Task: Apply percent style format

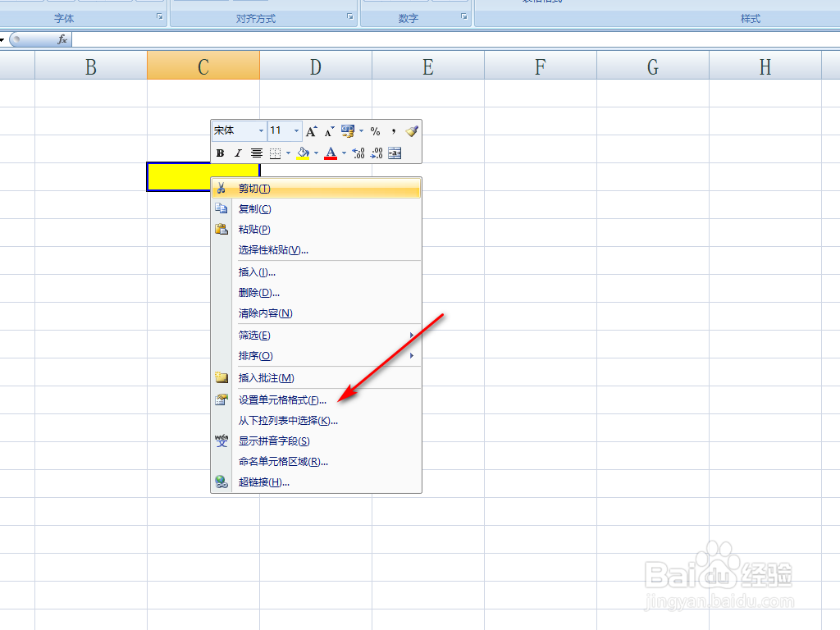Action: (375, 131)
